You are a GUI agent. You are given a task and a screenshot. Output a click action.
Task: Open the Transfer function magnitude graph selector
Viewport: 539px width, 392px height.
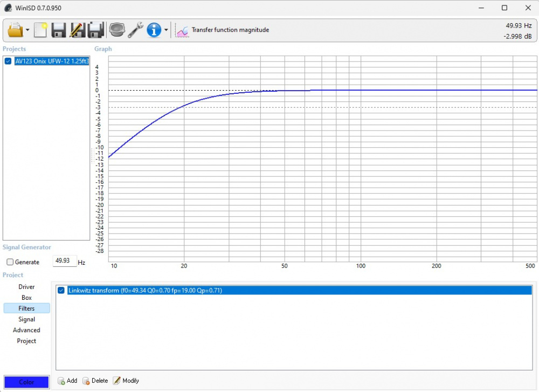(x=223, y=30)
